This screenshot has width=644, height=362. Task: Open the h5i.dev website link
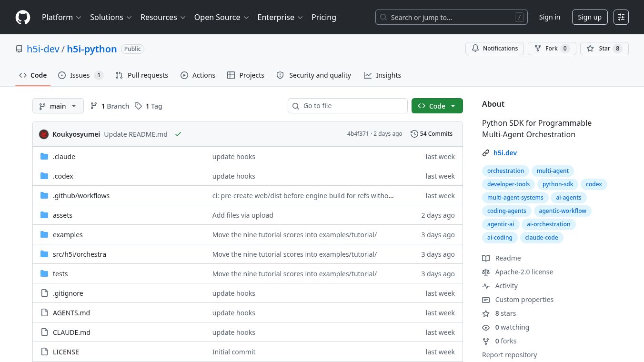coord(505,153)
